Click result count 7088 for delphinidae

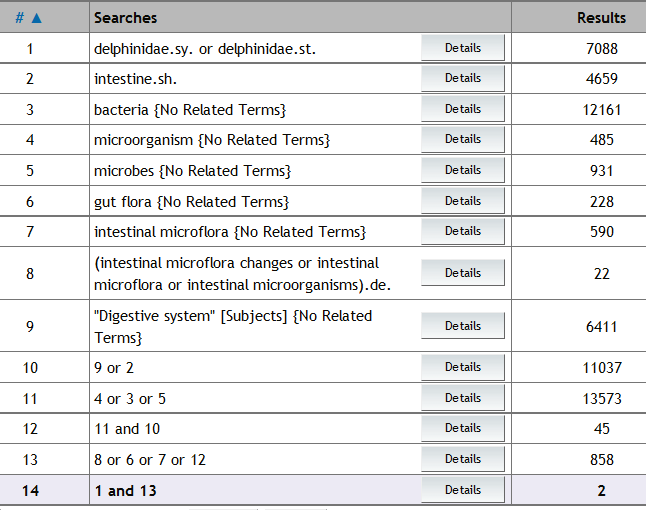point(601,48)
